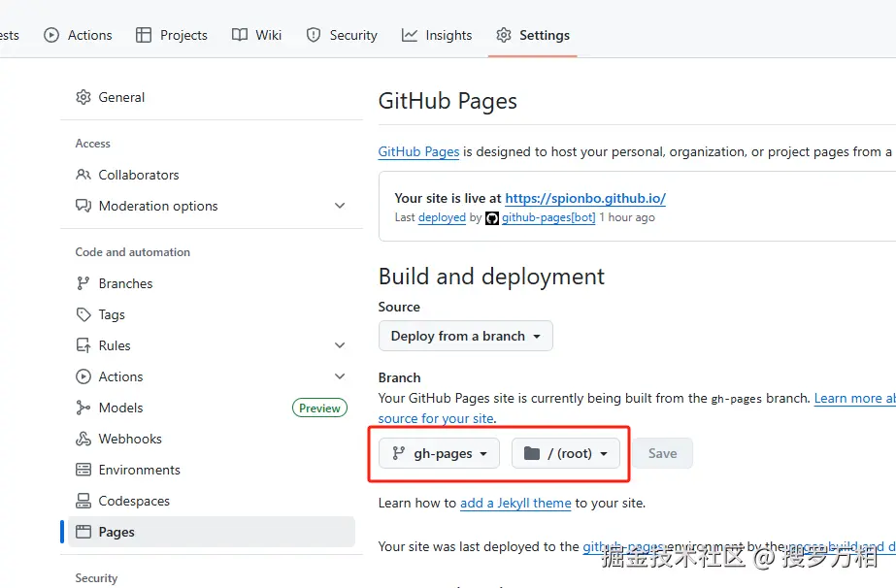The width and height of the screenshot is (896, 588).
Task: Click the Environments server icon
Action: [x=83, y=470]
